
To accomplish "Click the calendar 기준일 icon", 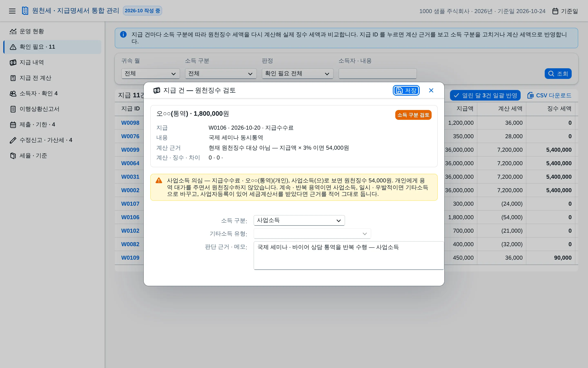I will tap(555, 11).
